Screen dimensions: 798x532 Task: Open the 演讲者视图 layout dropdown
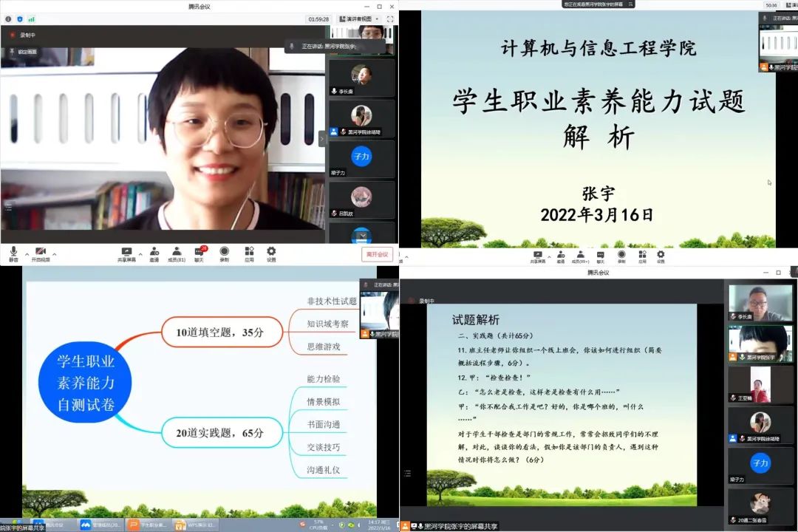[x=359, y=18]
